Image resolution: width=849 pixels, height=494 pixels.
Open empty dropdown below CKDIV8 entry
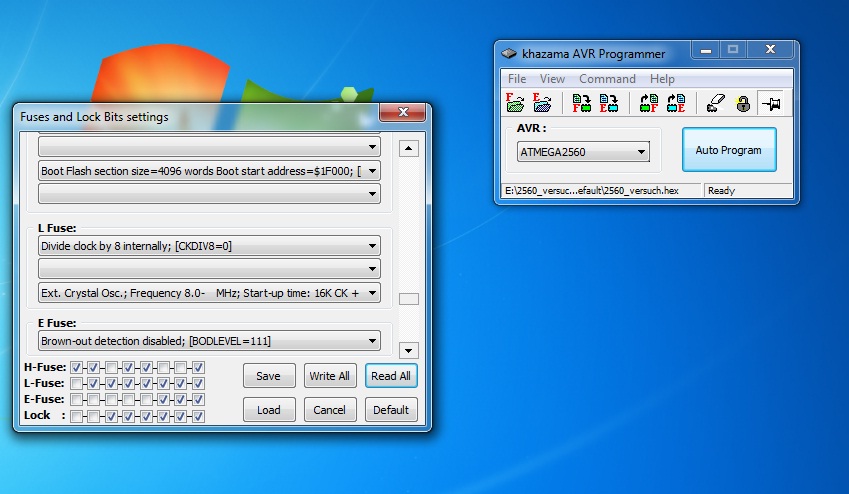pyautogui.click(x=209, y=269)
